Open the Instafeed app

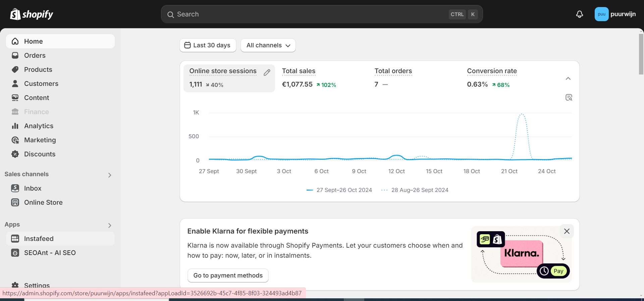coord(39,239)
